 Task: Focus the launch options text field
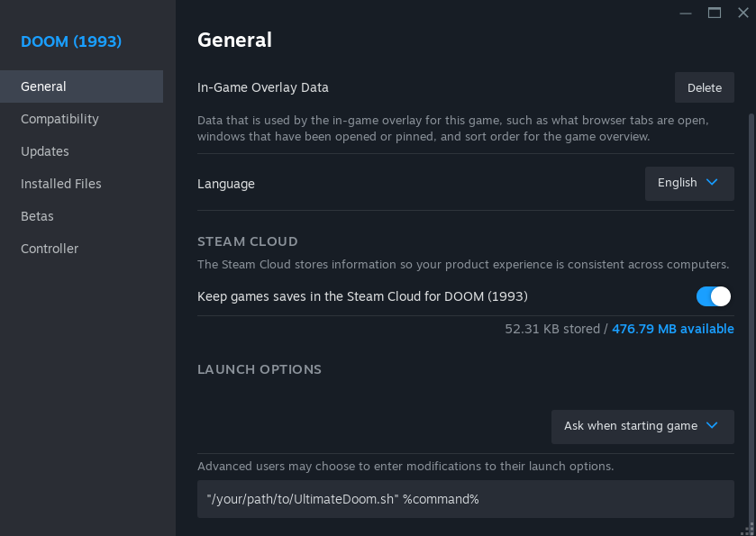point(465,498)
